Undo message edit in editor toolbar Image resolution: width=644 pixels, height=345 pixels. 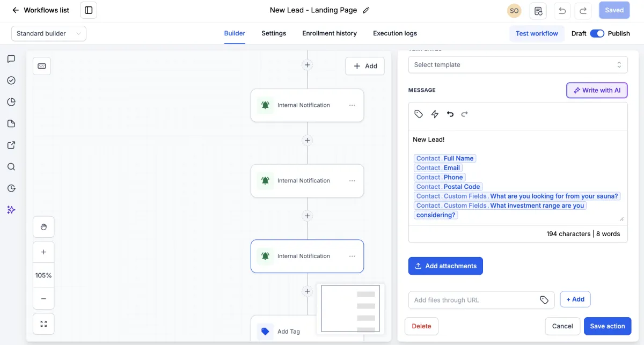450,114
